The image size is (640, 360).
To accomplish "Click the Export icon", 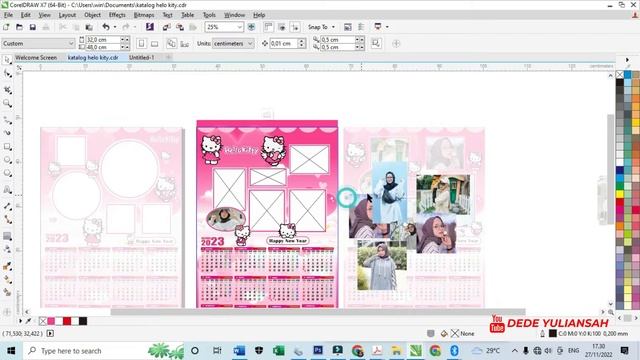I will (180, 27).
